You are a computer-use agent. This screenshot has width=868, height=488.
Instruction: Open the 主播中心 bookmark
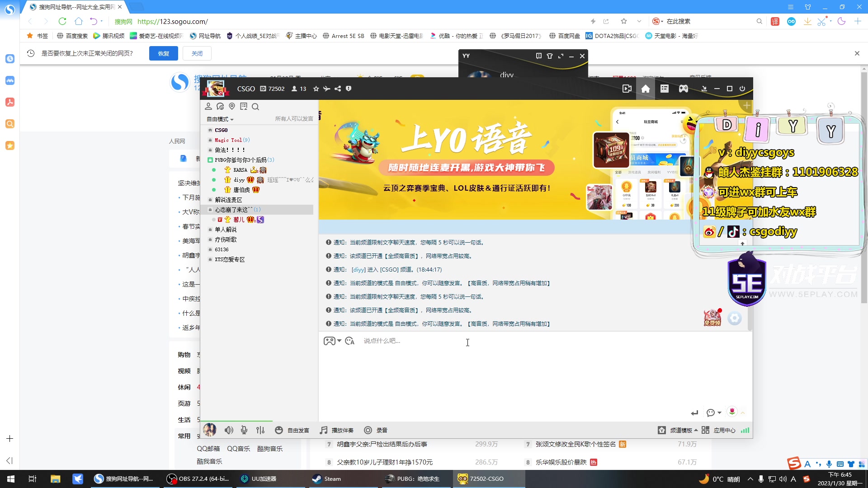[301, 36]
